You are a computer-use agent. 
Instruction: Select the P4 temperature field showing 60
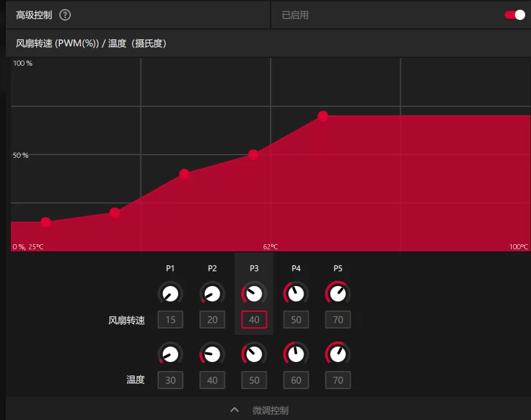[x=296, y=380]
